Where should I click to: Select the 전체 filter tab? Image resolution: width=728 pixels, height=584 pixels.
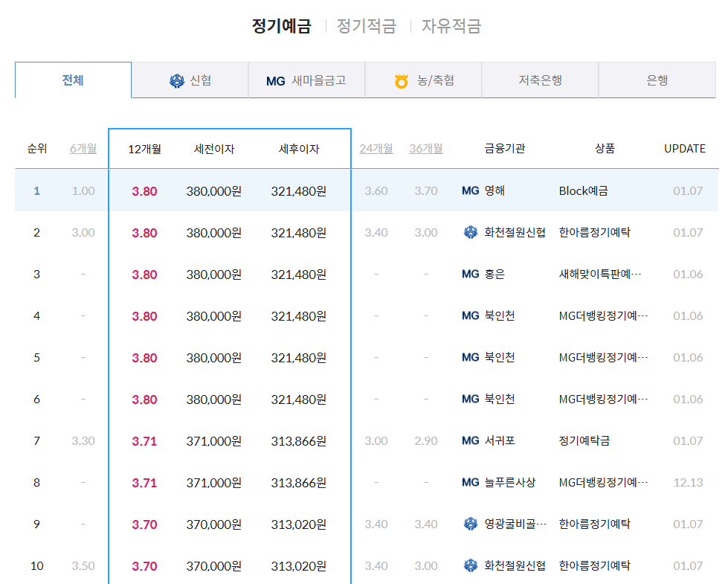(74, 80)
